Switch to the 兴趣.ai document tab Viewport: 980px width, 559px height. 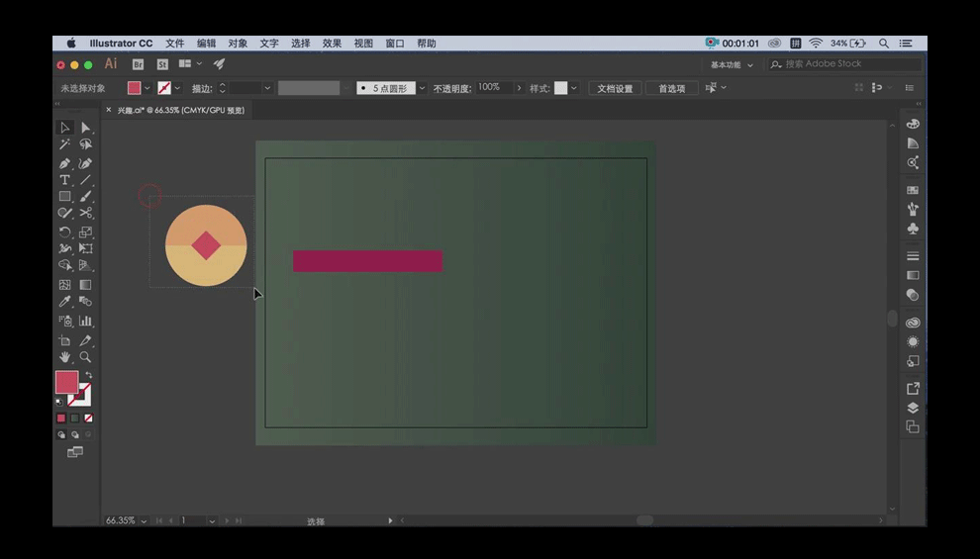181,110
